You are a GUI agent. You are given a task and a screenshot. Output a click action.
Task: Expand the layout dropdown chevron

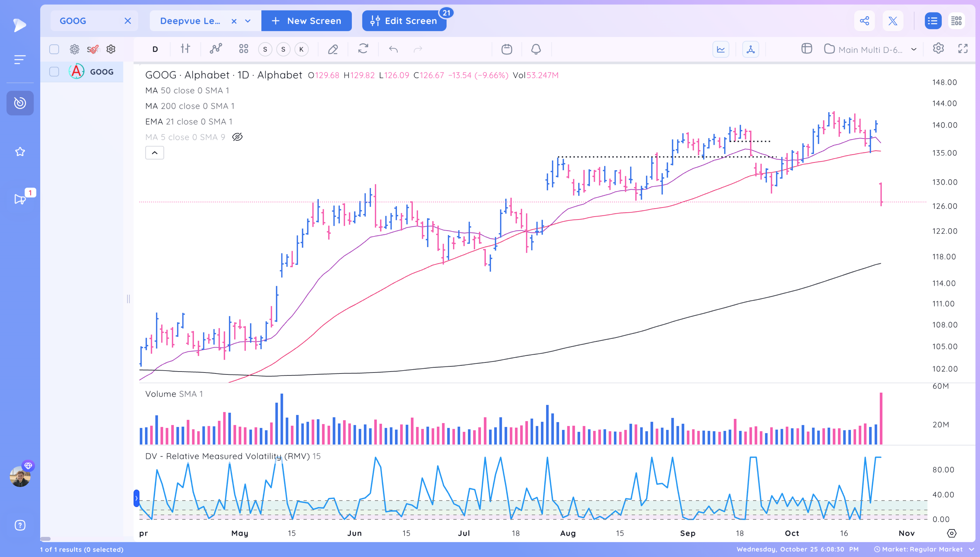[x=914, y=49]
